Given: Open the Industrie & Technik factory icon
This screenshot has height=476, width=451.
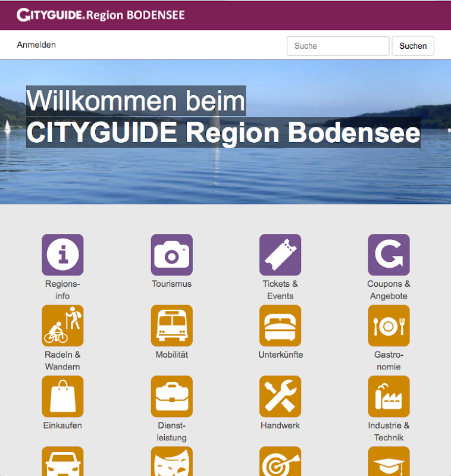Looking at the screenshot, I should pyautogui.click(x=389, y=396).
